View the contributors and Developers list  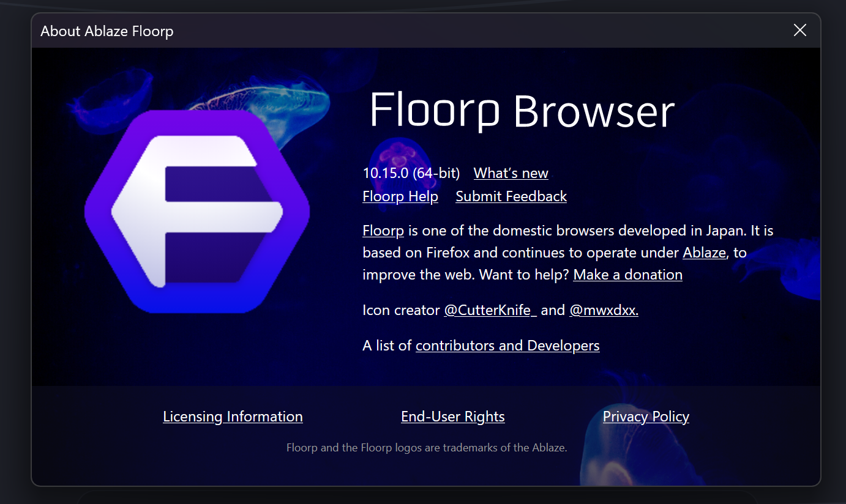point(507,346)
